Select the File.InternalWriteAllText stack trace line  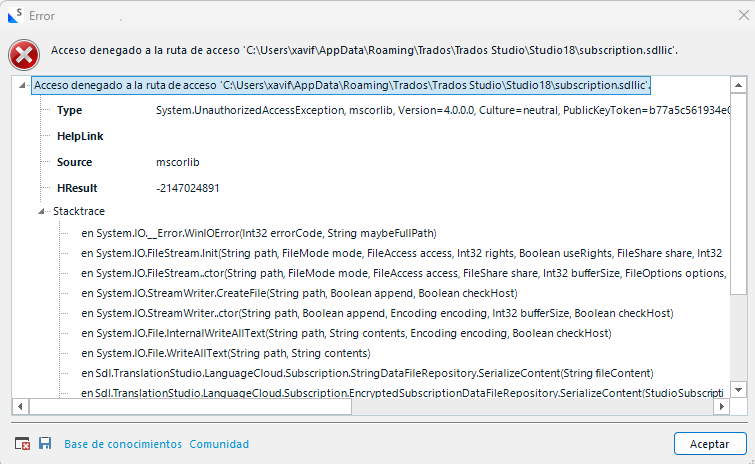tap(346, 333)
